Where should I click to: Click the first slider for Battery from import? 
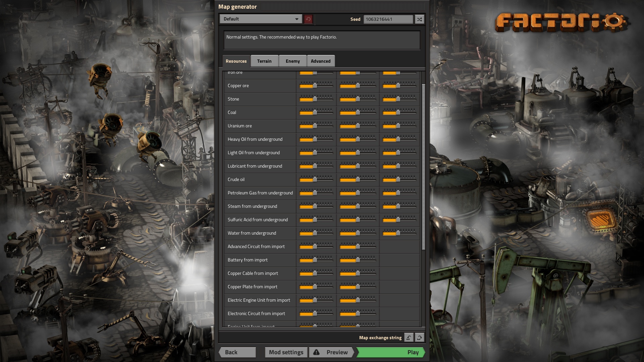coord(315,260)
